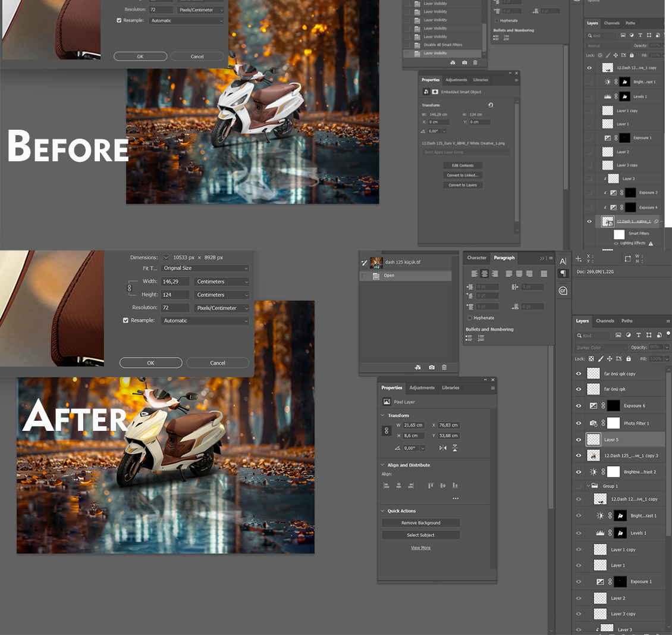
Task: Collapse the Transform section of Pixel Layer
Action: click(382, 415)
